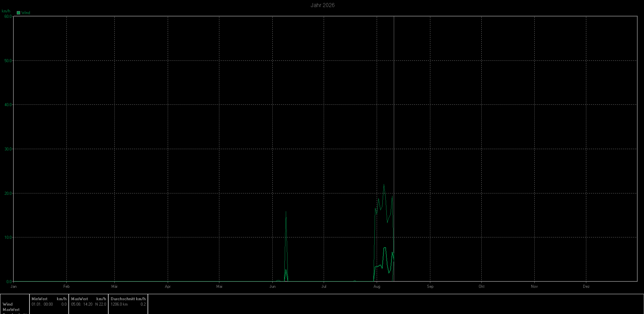Click the km/h axis unit label
Screen dimensions: 644x314
click(6, 11)
